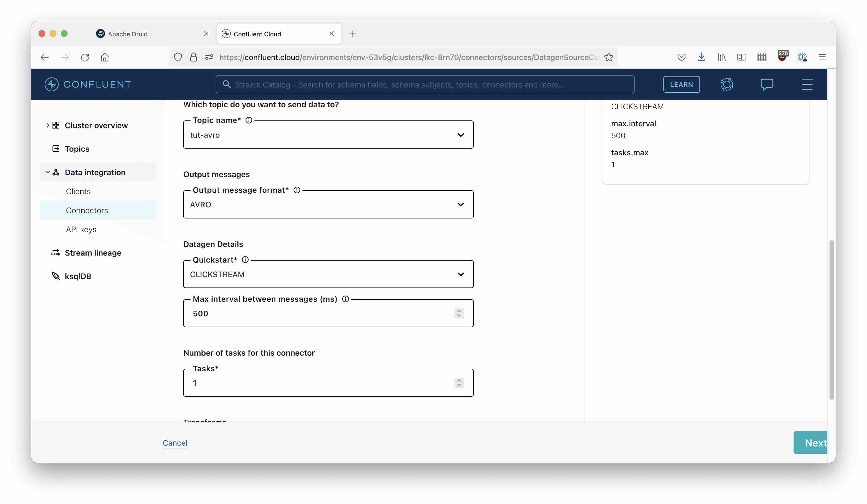Screen dimensions: 867x504
Task: Click the Cancel link
Action: pos(175,443)
